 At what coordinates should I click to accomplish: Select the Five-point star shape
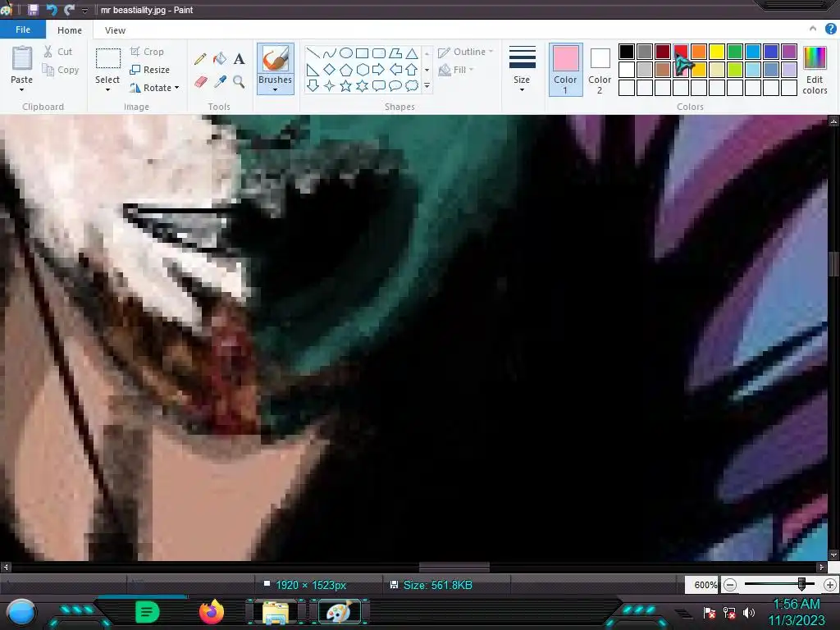[346, 85]
